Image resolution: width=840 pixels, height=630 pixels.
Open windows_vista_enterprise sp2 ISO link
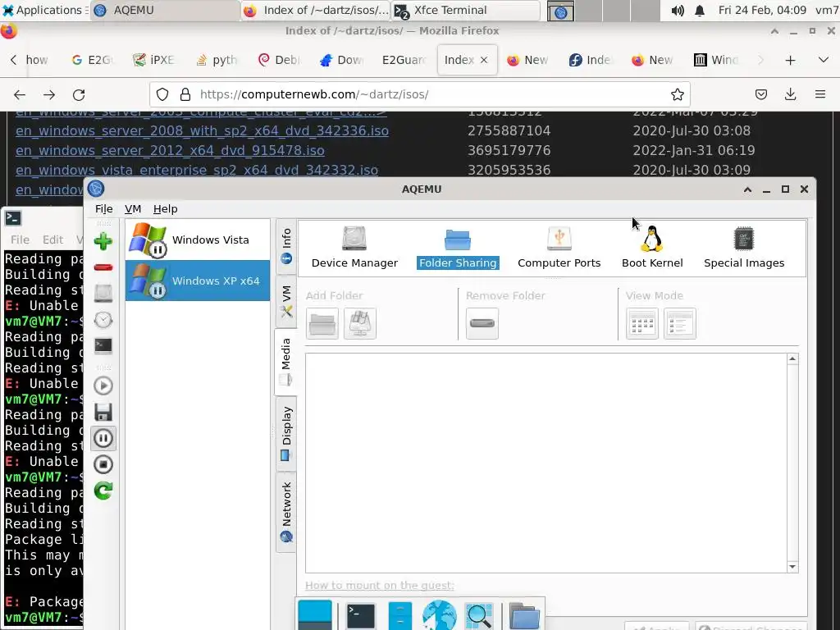197,171
